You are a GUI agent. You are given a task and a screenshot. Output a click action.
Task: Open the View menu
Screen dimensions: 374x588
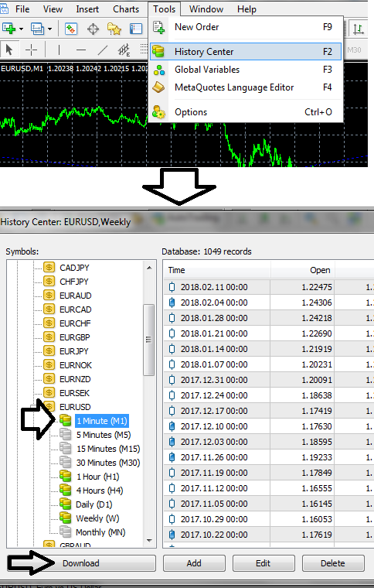[53, 9]
